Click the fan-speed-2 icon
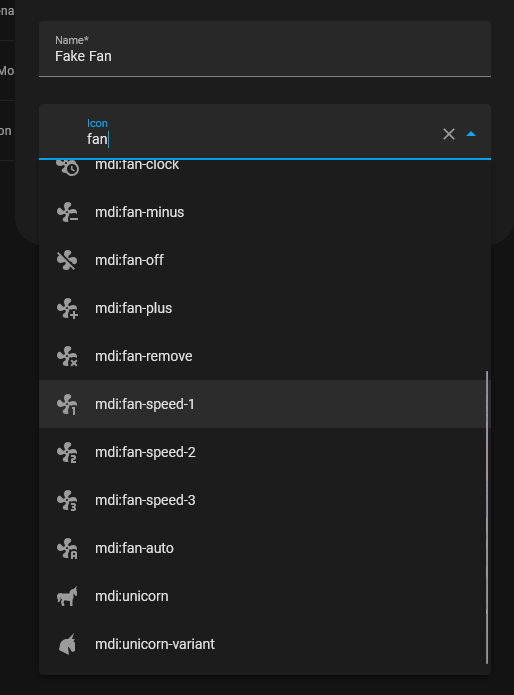The image size is (514, 695). 67,452
